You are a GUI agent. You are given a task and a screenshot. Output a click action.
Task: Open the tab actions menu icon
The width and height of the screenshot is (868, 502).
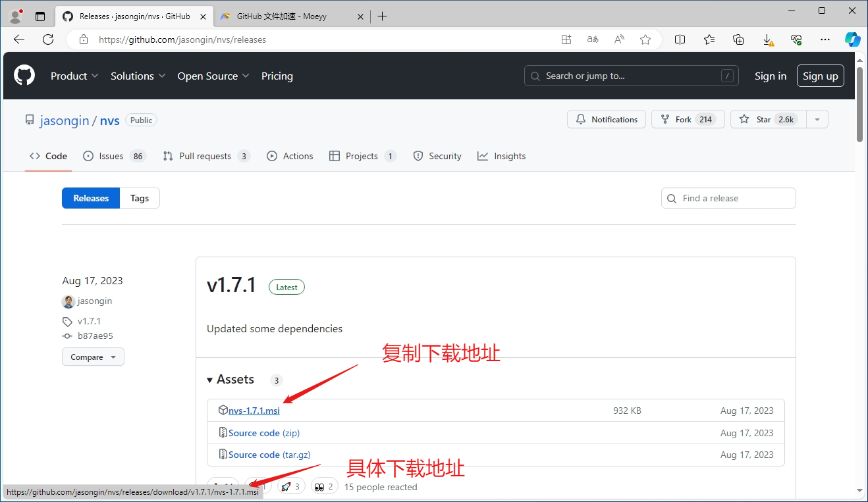40,16
